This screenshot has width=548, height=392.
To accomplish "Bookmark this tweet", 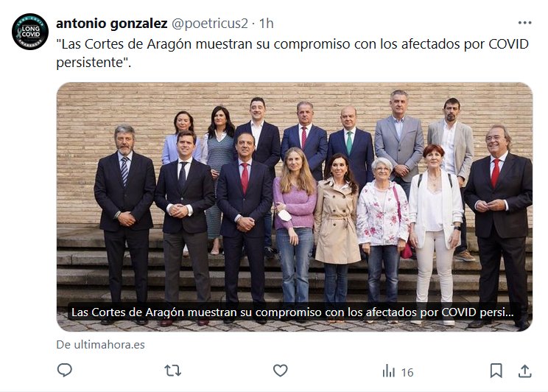I will (x=496, y=371).
